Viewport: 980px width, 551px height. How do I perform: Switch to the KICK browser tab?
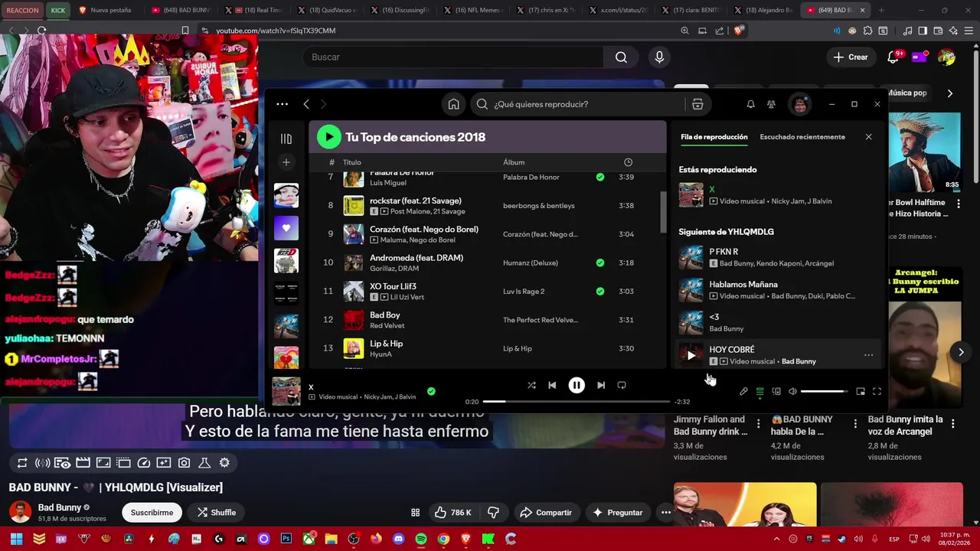click(x=57, y=10)
